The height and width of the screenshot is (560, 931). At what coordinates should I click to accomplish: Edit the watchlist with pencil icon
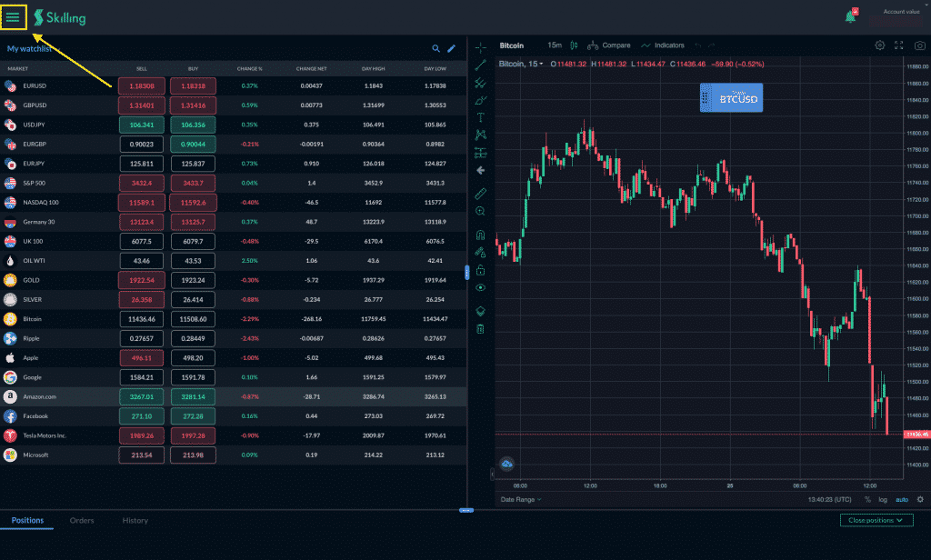pyautogui.click(x=451, y=49)
